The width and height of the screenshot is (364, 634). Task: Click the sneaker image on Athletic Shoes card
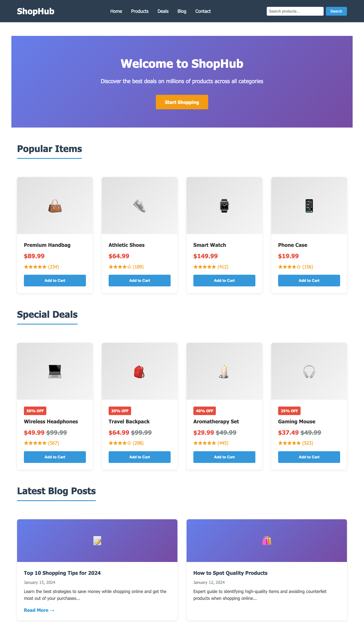(x=139, y=206)
